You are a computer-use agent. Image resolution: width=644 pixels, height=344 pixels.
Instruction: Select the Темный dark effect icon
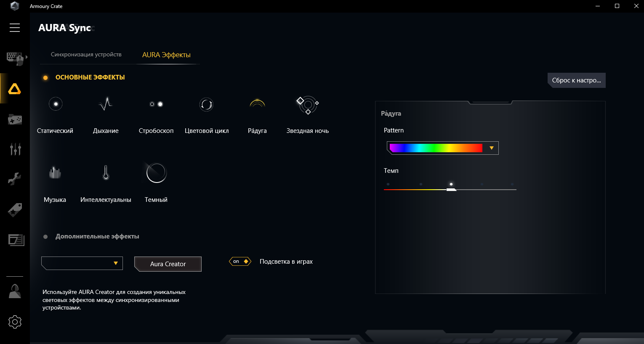156,172
